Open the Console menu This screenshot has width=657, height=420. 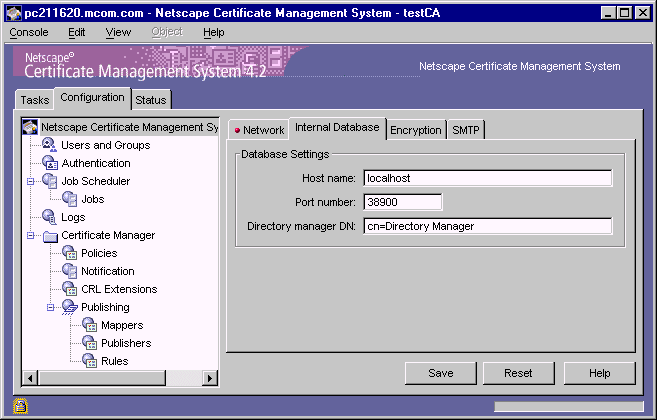(x=29, y=32)
